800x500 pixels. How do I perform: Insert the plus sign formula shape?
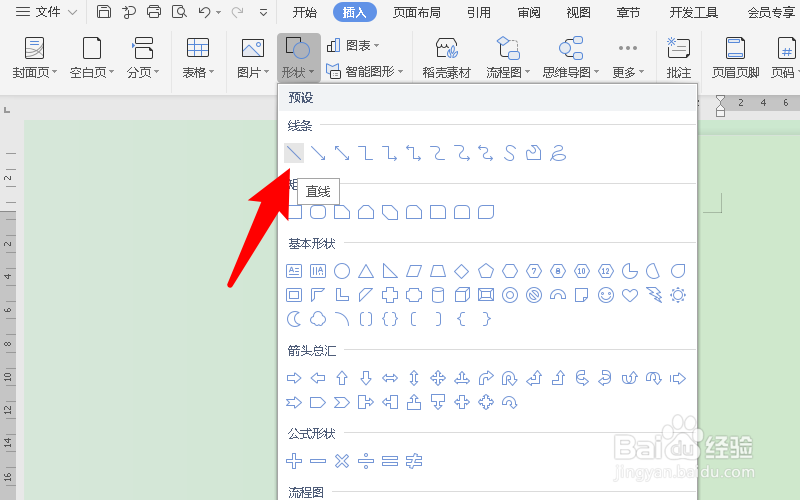[294, 461]
